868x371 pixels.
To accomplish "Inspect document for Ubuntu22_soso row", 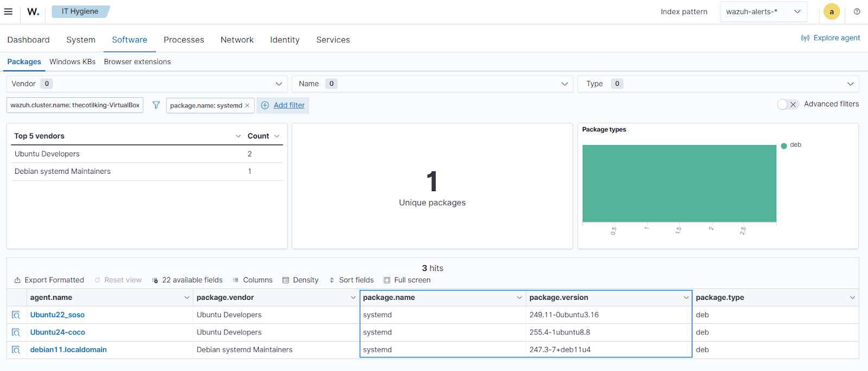I will pos(16,315).
